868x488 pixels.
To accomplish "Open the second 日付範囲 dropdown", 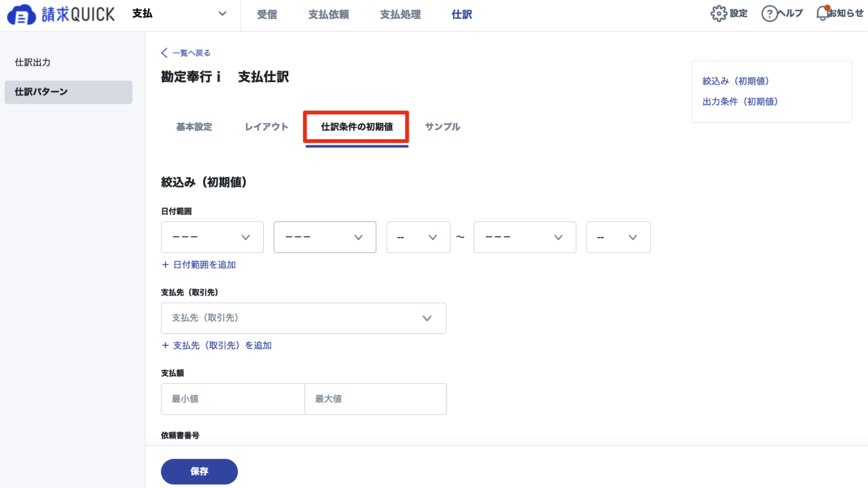I will (325, 237).
